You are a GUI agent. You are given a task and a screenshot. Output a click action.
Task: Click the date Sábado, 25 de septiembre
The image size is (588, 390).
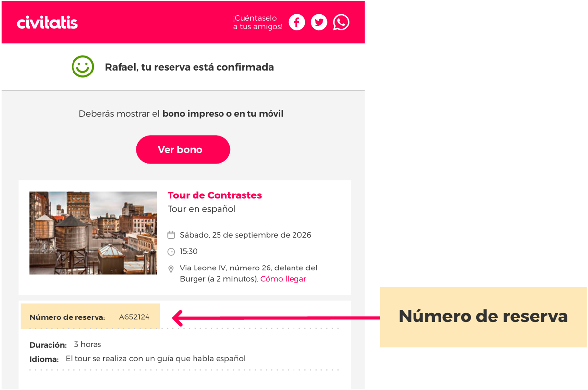tap(245, 235)
